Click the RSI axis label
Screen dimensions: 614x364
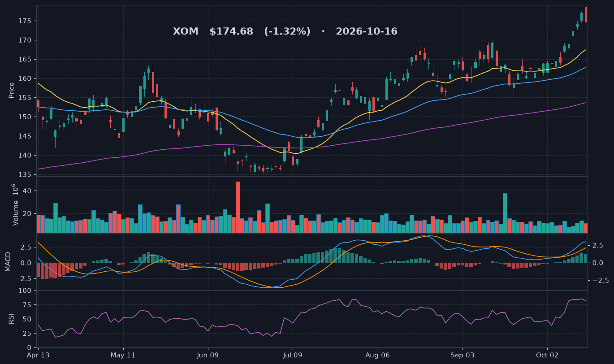click(12, 319)
